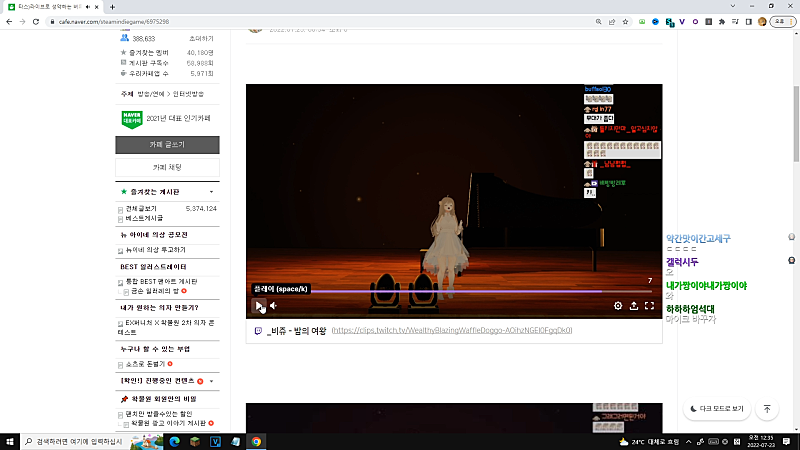Click the 카페 글쓰기 button
The height and width of the screenshot is (450, 800).
(x=167, y=145)
